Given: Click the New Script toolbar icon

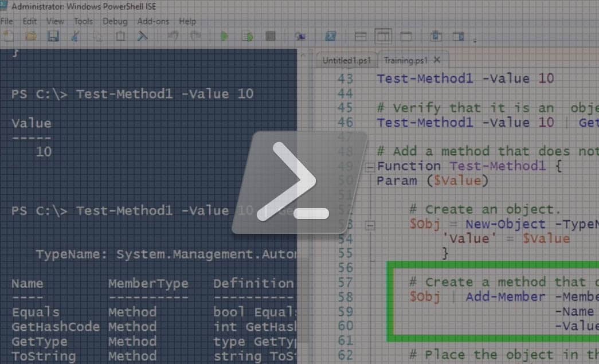Looking at the screenshot, I should click(x=8, y=37).
